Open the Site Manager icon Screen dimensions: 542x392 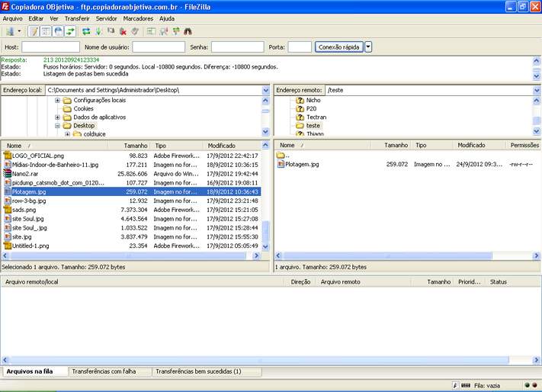(10, 31)
